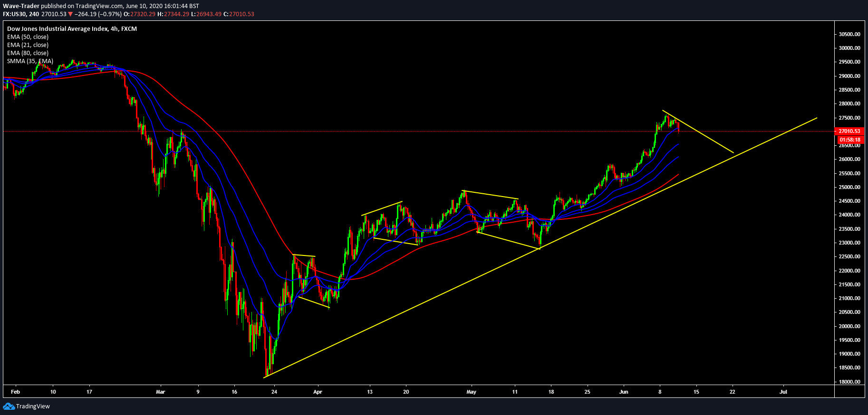The image size is (868, 415).
Task: Click the C:27010.53 close value
Action: 239,14
